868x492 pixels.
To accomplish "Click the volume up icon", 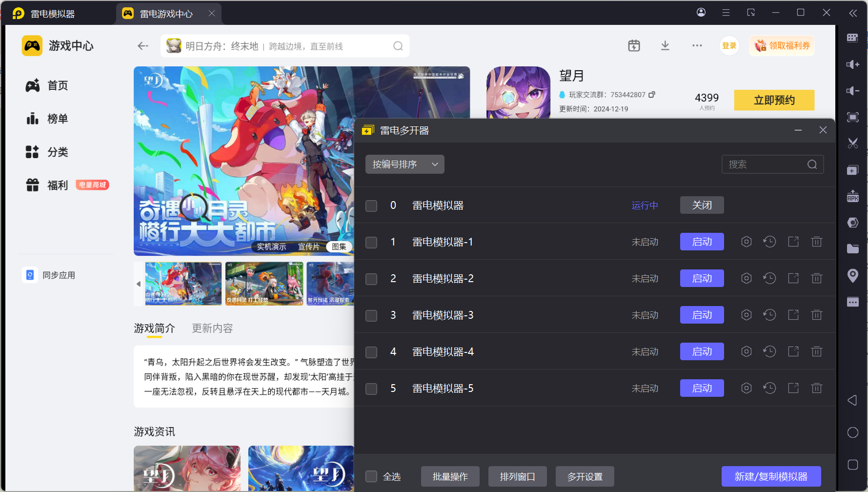I will (x=852, y=64).
